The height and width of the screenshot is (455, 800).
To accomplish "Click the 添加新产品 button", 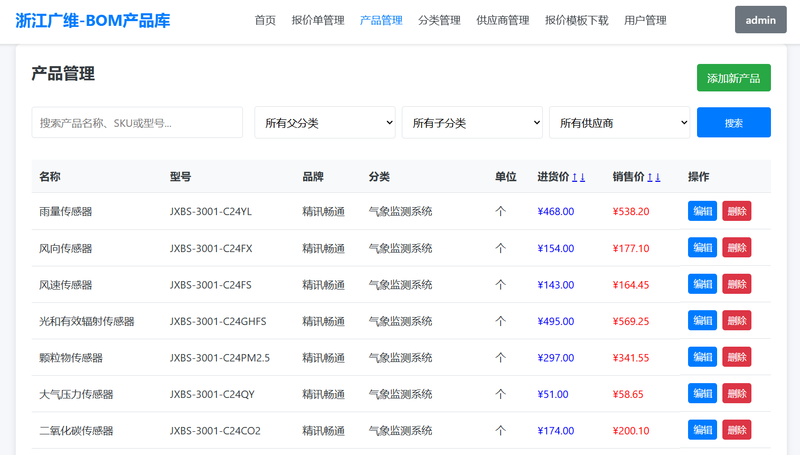I will (733, 78).
